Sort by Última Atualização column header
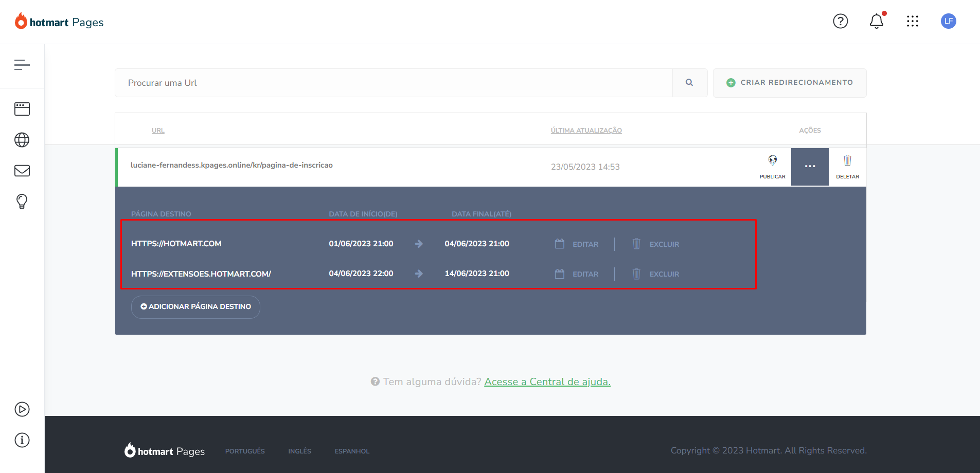The width and height of the screenshot is (980, 473). (x=586, y=131)
